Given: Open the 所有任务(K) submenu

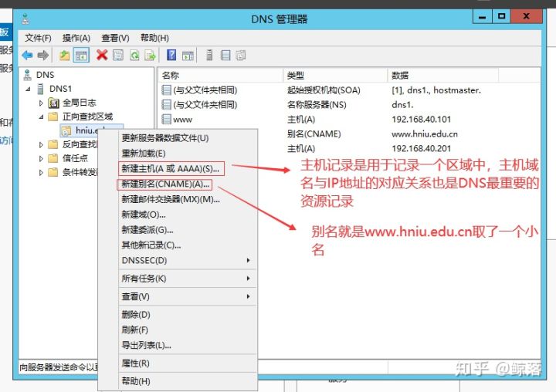Looking at the screenshot, I should coord(187,279).
